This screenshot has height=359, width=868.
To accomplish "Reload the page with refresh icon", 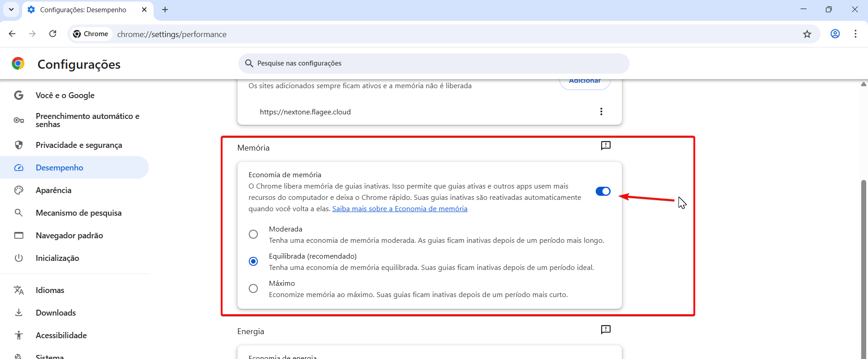I will 53,34.
